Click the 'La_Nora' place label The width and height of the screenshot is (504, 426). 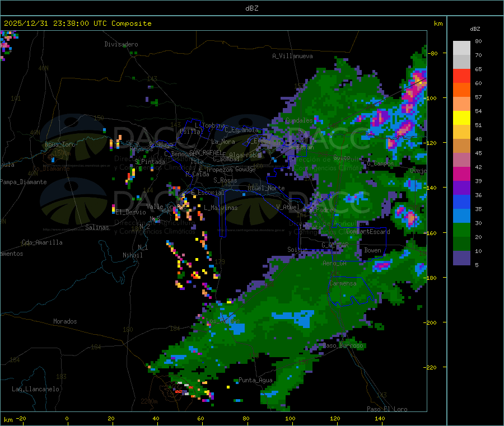tap(223, 142)
